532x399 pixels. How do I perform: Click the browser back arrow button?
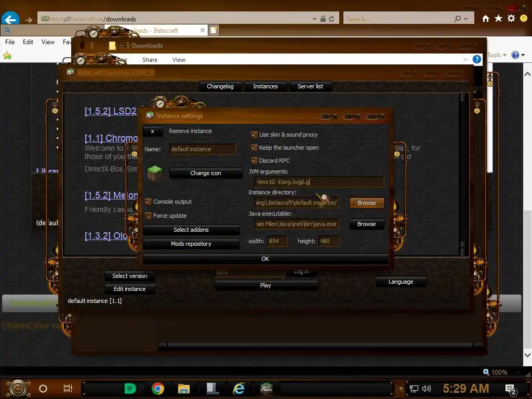(x=10, y=19)
